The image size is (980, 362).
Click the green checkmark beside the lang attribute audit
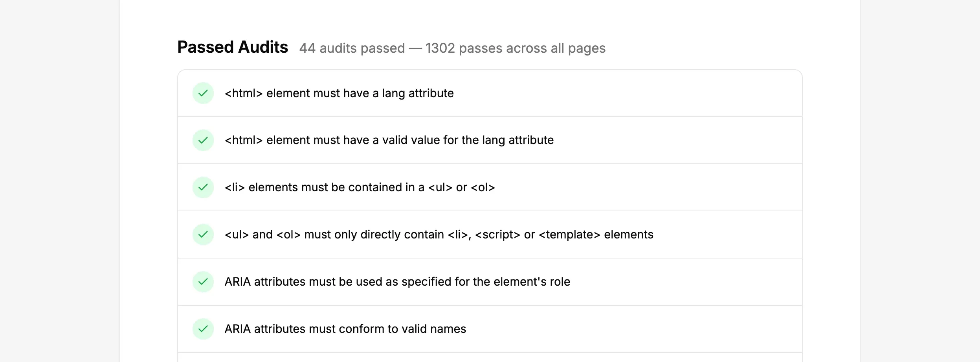[x=203, y=93]
